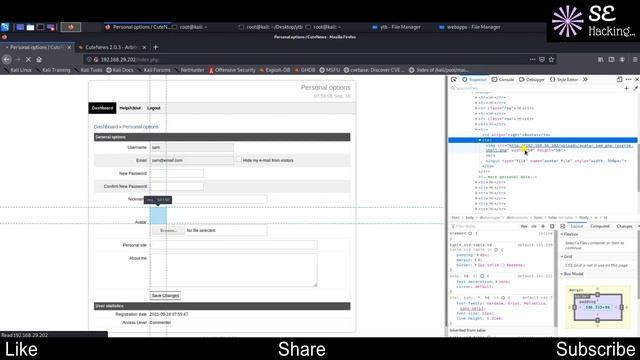Open the Help/About tab on CuteNews page

pyautogui.click(x=130, y=108)
